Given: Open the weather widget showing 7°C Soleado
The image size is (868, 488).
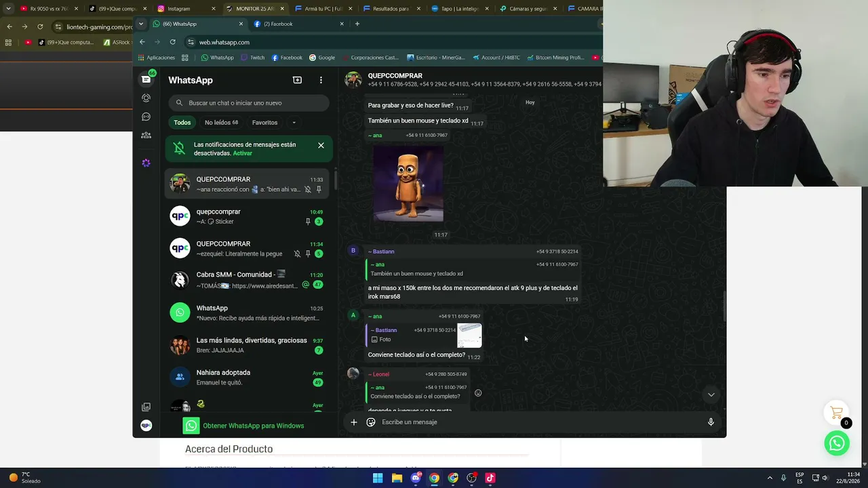Looking at the screenshot, I should [x=24, y=478].
